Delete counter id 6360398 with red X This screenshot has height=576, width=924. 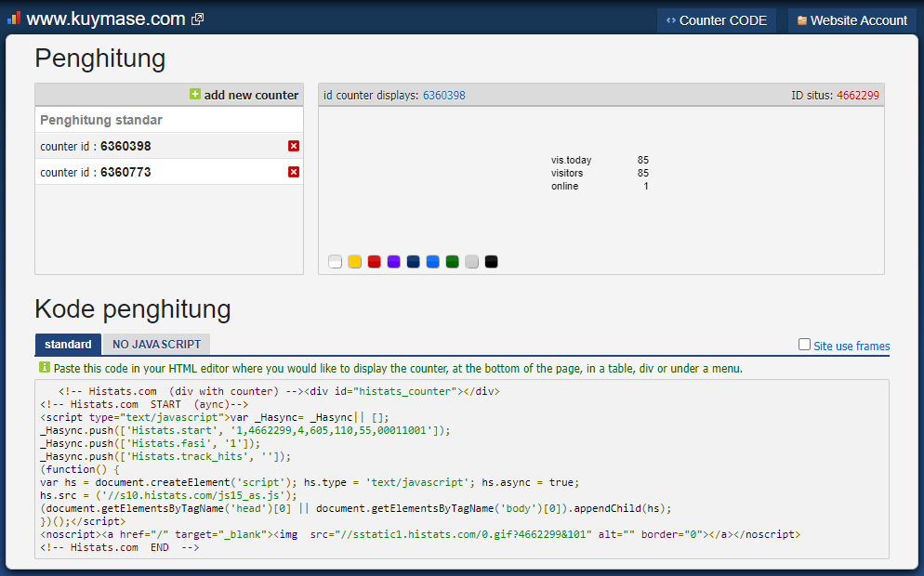294,146
